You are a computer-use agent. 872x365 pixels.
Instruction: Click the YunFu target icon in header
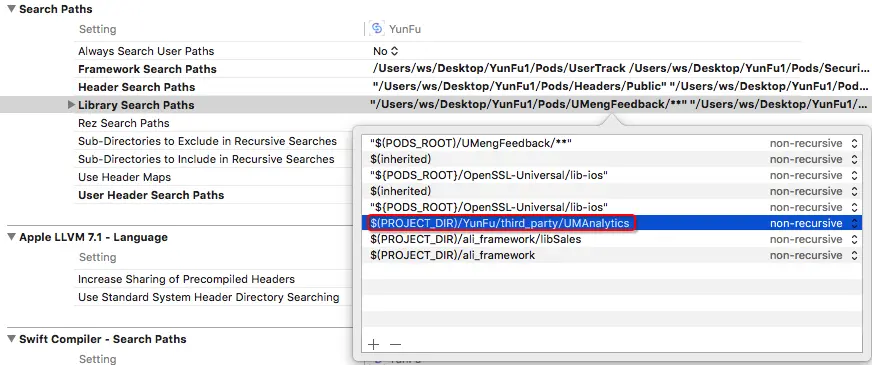tap(378, 28)
